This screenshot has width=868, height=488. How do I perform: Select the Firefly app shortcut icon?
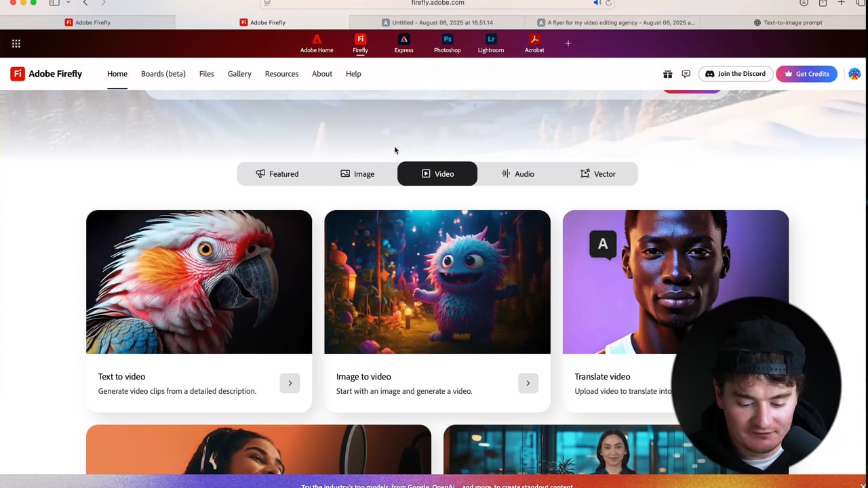[x=360, y=43]
